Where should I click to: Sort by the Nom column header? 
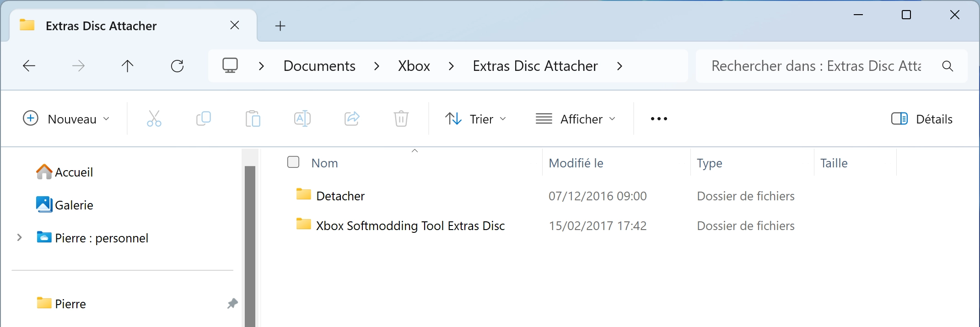point(324,163)
